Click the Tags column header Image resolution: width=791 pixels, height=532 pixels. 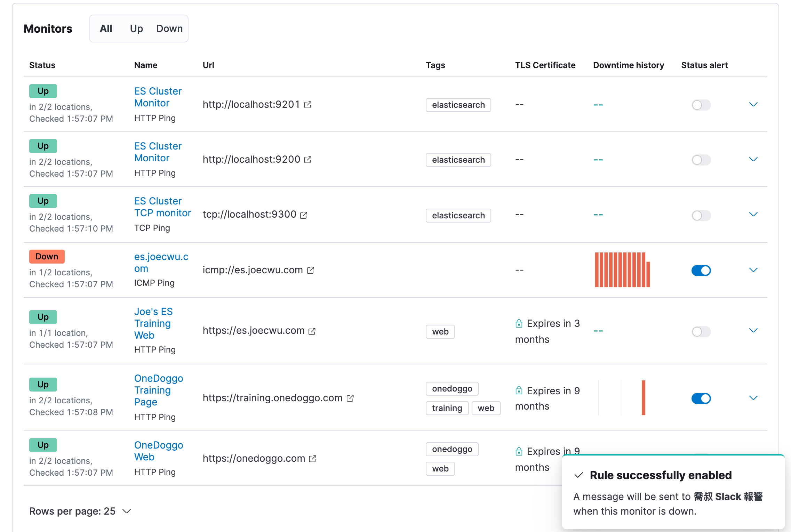coord(436,65)
